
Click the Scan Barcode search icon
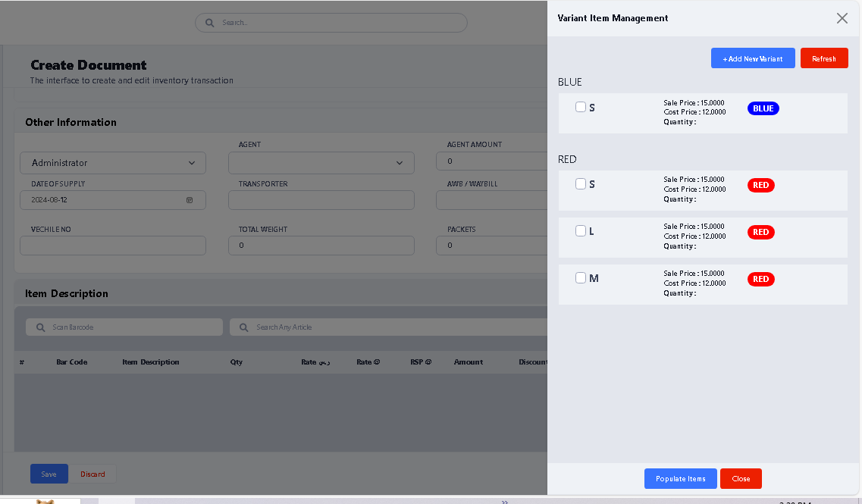39,327
